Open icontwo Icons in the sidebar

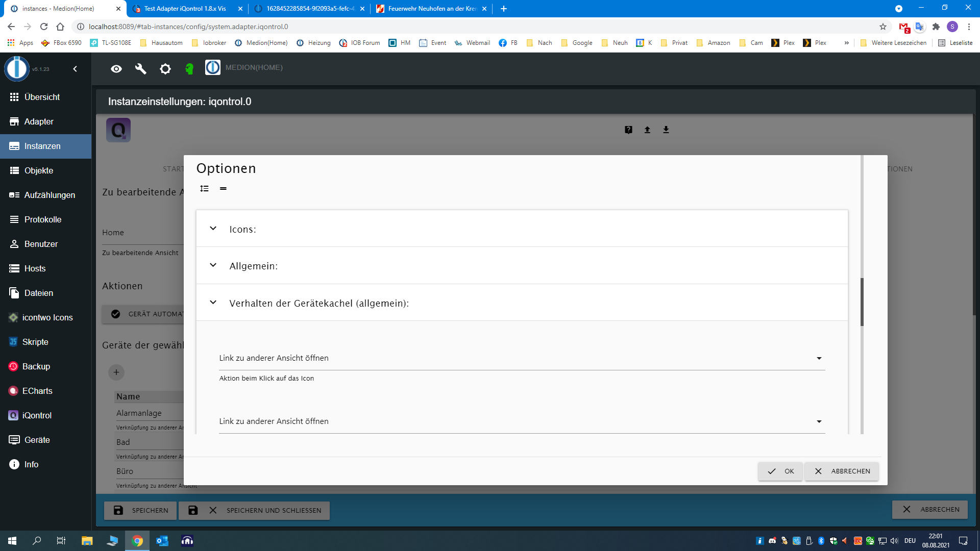point(46,317)
